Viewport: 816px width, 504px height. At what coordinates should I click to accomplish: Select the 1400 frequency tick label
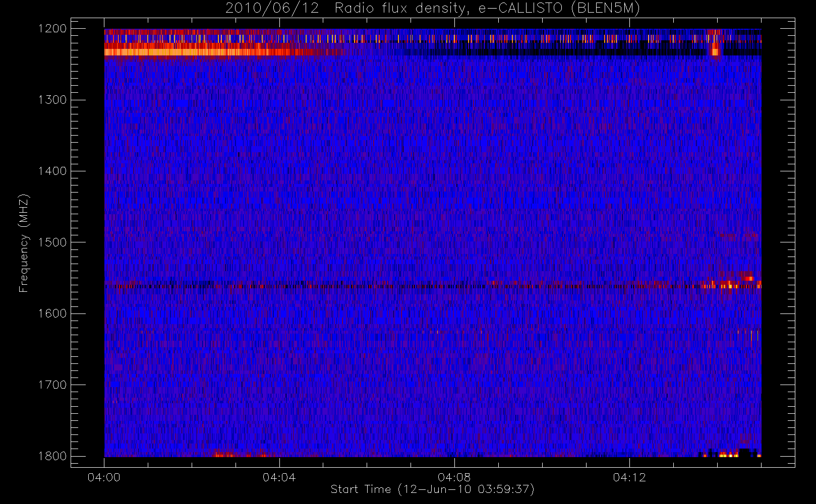[52, 171]
